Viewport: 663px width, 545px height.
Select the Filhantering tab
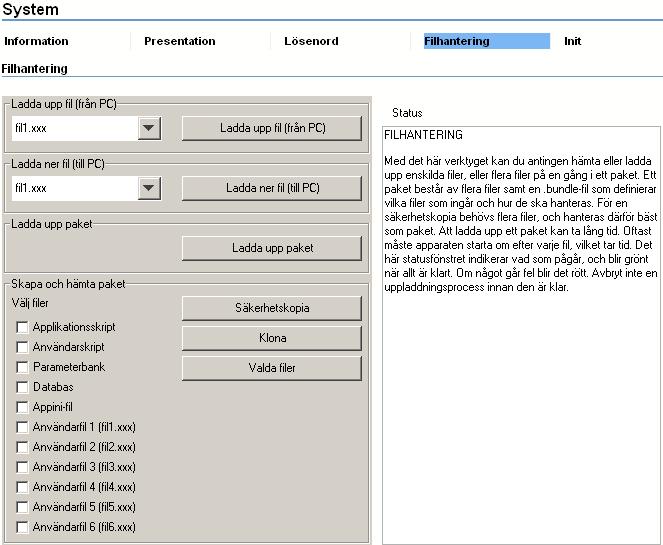(x=487, y=41)
